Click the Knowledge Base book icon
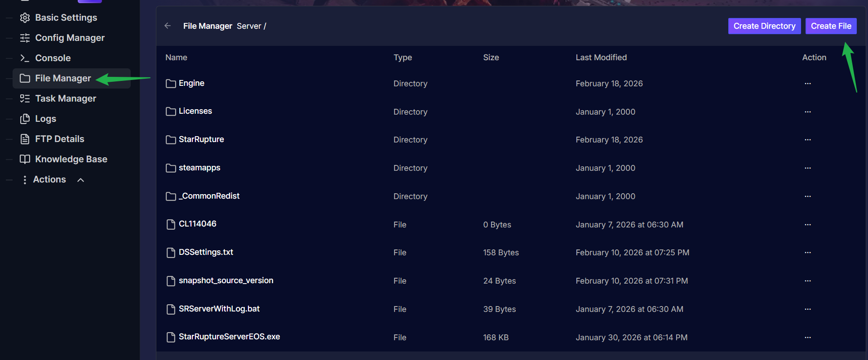 tap(25, 159)
